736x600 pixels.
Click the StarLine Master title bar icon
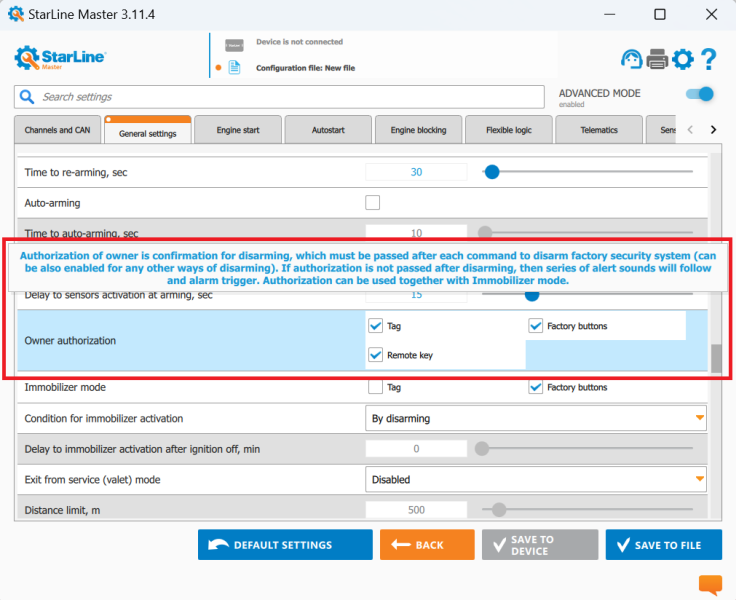16,14
